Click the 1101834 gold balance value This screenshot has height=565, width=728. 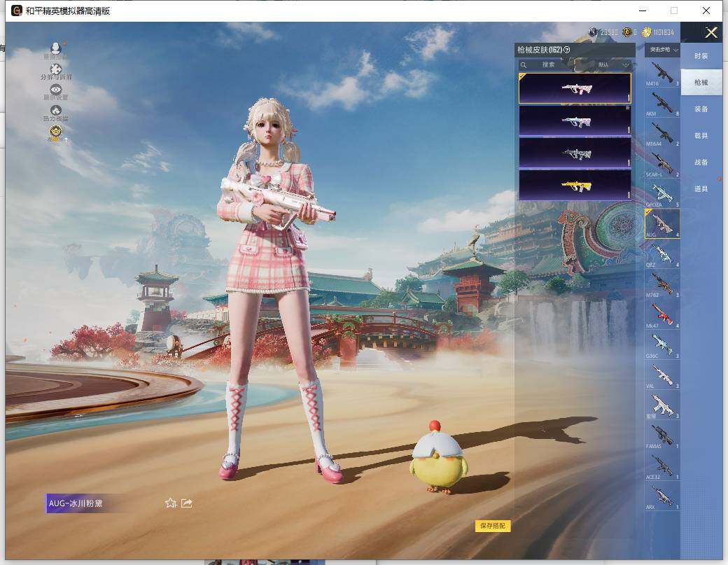[664, 32]
